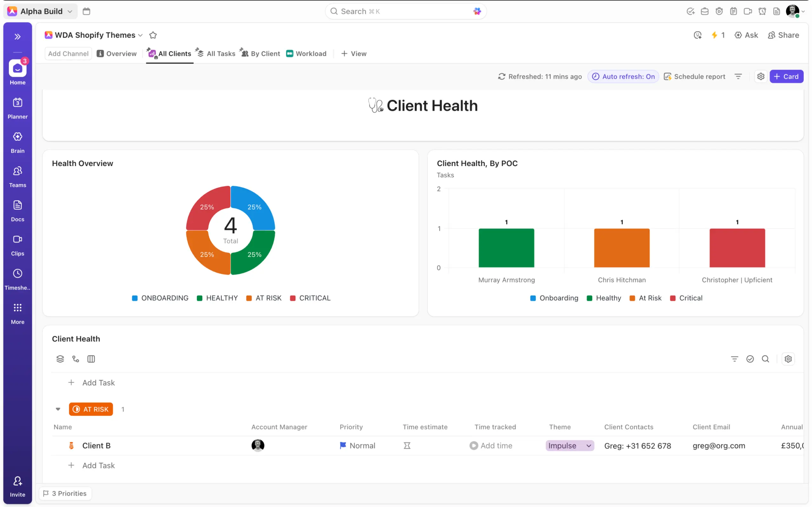Viewport: 812px width, 507px height.
Task: Open the Impulse theme dropdown
Action: [x=569, y=446]
